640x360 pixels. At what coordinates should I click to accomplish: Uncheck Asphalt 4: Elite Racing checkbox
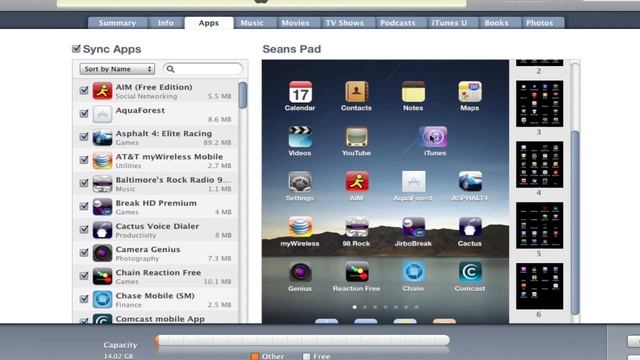tap(84, 137)
